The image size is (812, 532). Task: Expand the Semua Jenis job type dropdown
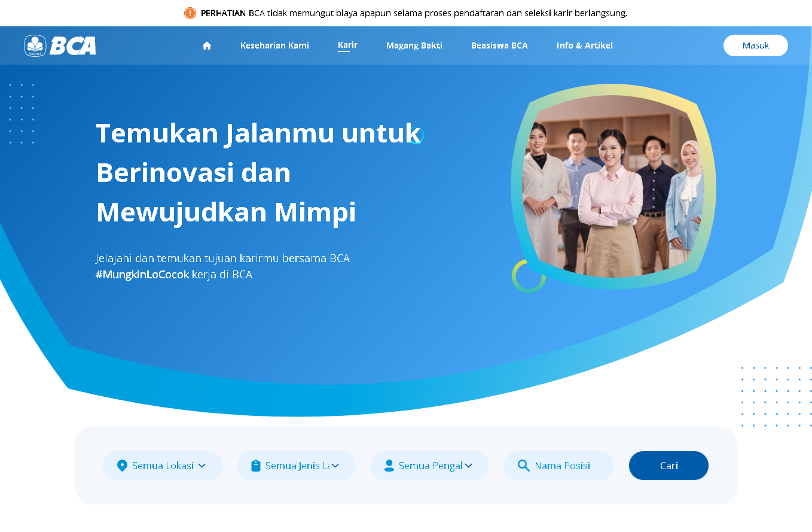pyautogui.click(x=296, y=466)
